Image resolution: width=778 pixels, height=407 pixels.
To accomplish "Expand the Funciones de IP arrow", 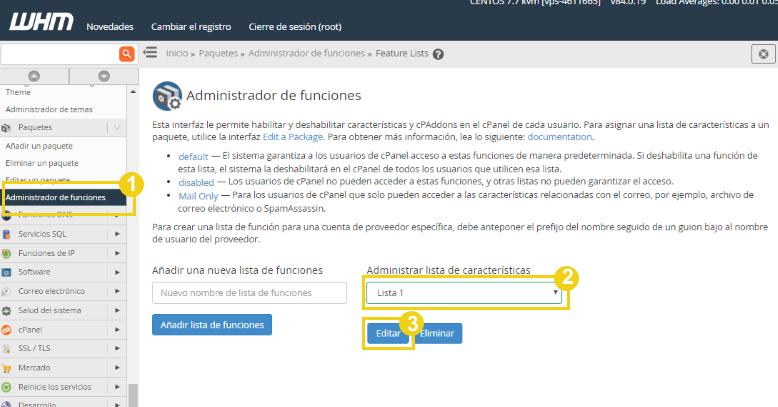I will click(x=117, y=253).
